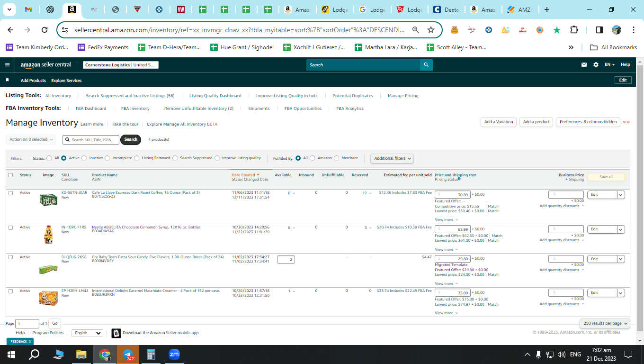
Task: Click the Seller Central header search field
Action: (363, 65)
